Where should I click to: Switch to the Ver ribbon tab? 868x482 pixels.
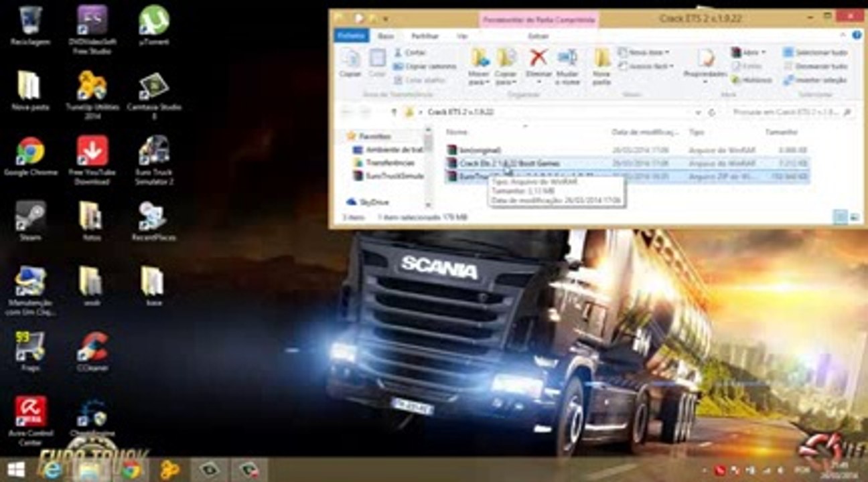coord(462,35)
